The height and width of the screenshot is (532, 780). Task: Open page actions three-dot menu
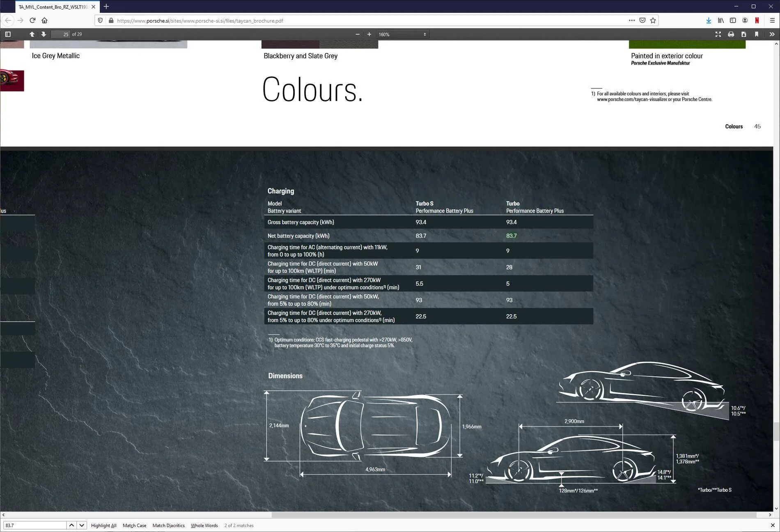(631, 20)
